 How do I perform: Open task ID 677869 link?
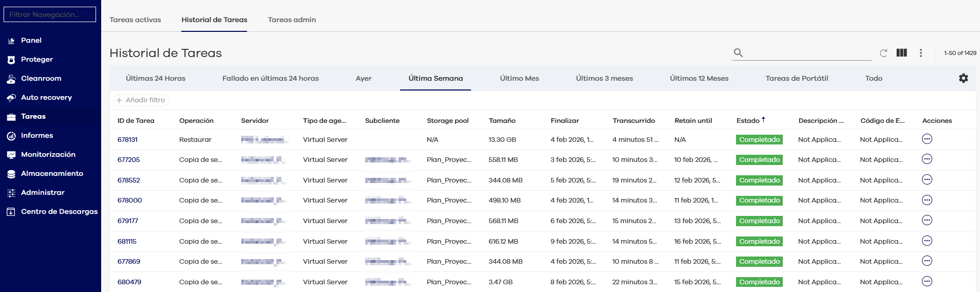pyautogui.click(x=129, y=262)
